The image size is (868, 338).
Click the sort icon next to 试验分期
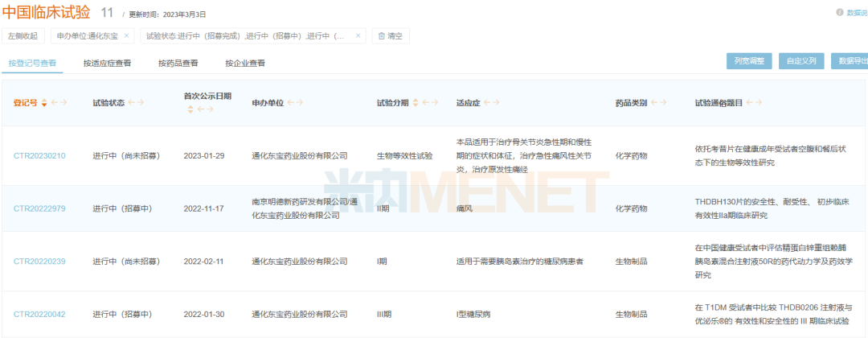(416, 103)
